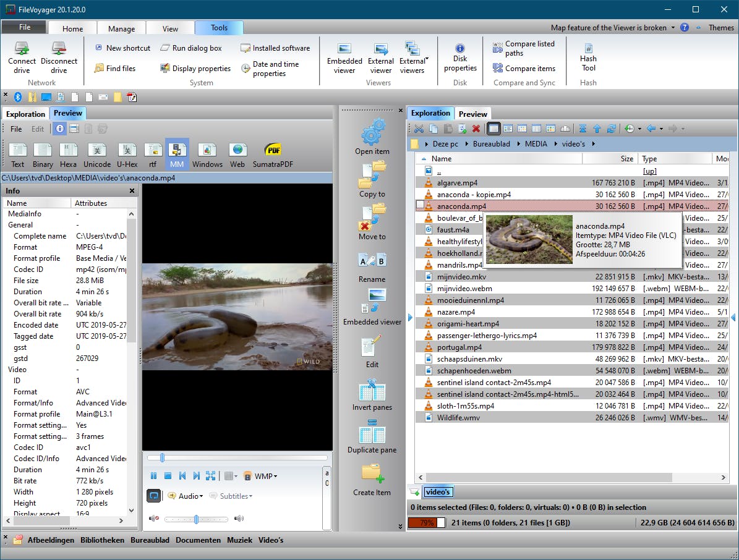
Task: Open the right pane Preview tab
Action: (472, 114)
